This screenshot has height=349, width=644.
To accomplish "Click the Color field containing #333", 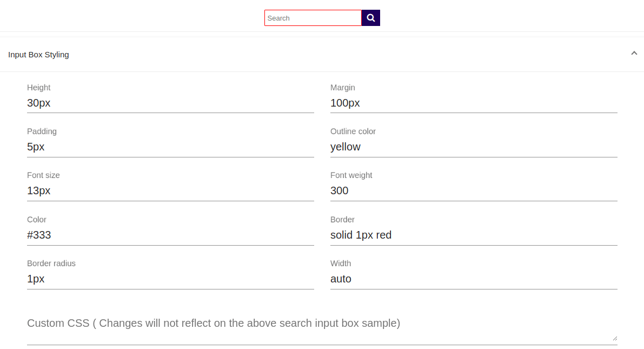I will 170,235.
